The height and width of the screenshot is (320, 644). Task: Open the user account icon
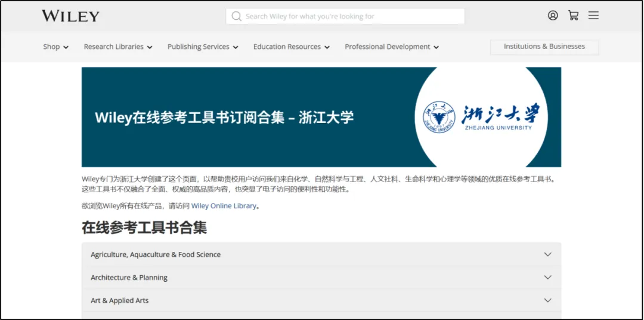(x=553, y=16)
